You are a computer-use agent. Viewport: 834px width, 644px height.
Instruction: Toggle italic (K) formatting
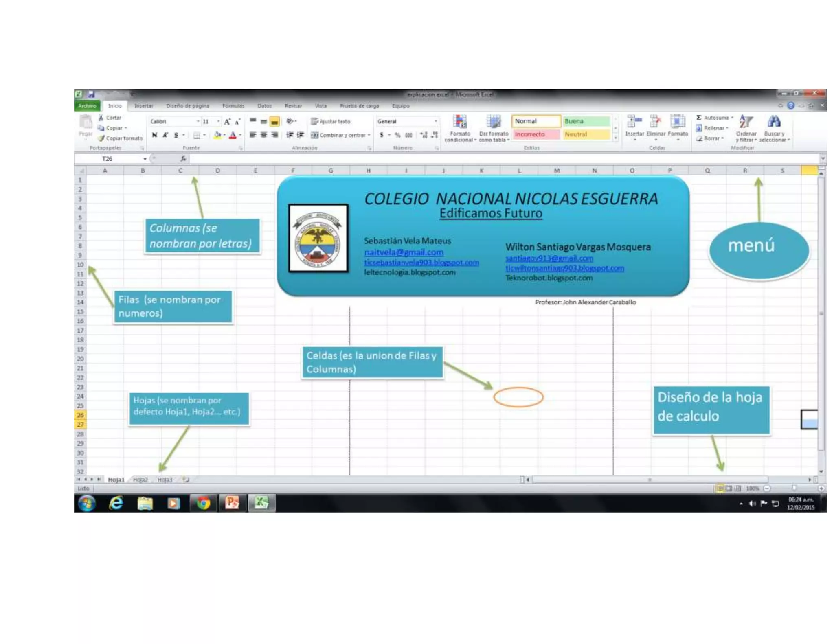pos(165,135)
